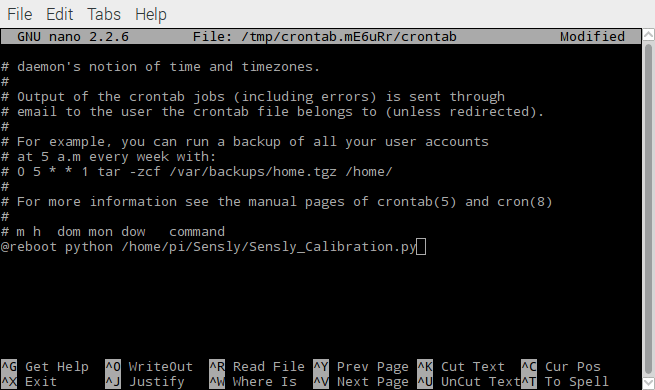The image size is (655, 390).
Task: Click the scrollbar up arrow
Action: tap(648, 35)
